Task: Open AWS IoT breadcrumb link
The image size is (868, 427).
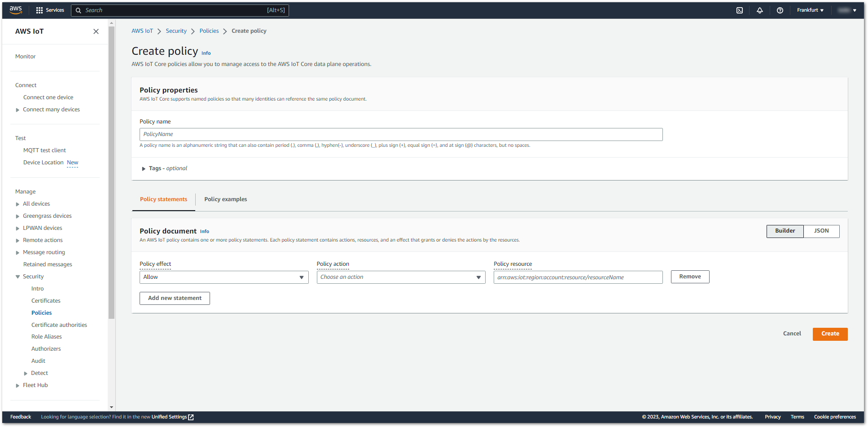Action: pyautogui.click(x=142, y=31)
